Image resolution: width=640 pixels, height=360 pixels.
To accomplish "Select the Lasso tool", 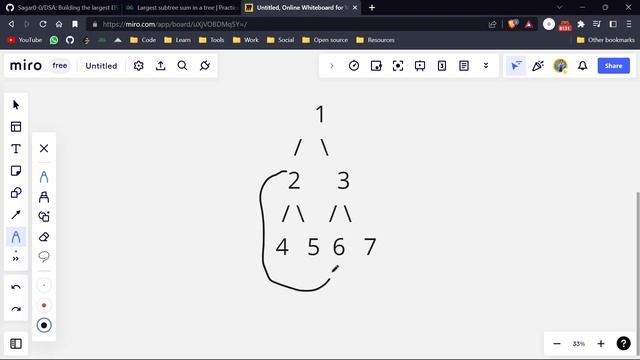I will tap(44, 256).
